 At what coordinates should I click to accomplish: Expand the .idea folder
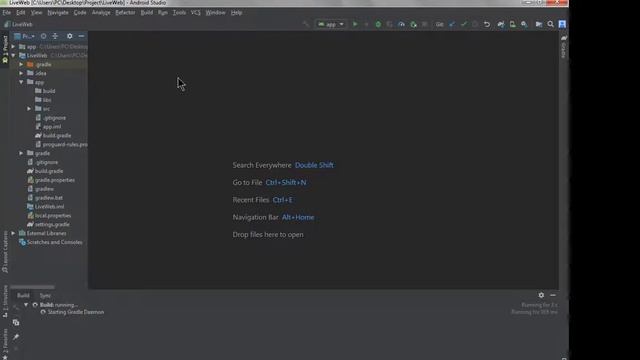click(21, 73)
